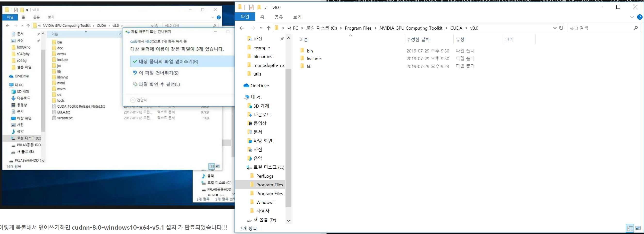
Task: Click right navigation pane scrollbar down arrow
Action: pos(288,221)
